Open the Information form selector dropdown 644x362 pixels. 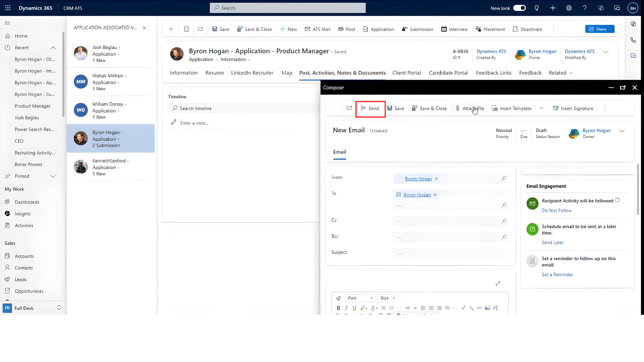[235, 59]
